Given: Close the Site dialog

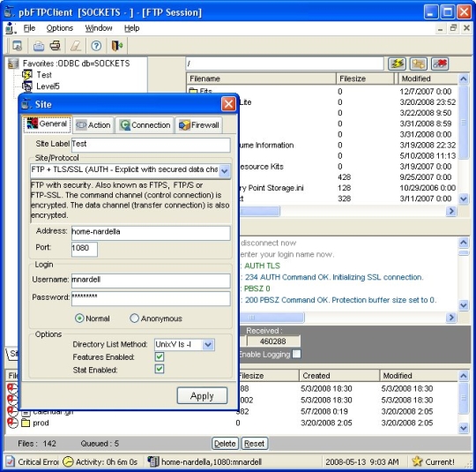Looking at the screenshot, I should tap(228, 104).
